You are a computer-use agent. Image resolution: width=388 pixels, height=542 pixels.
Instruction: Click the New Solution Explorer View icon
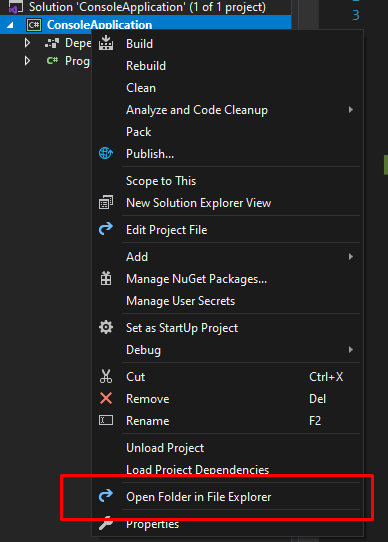coord(106,203)
